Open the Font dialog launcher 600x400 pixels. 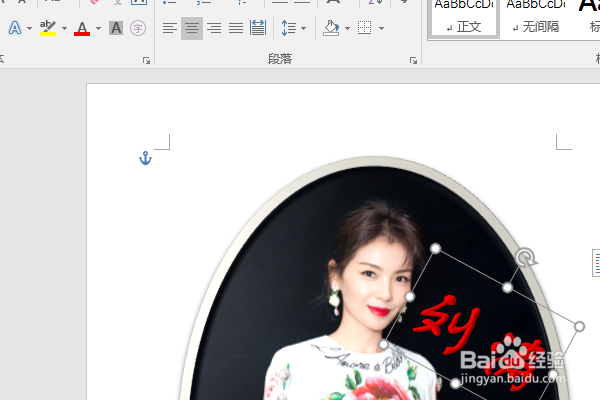click(146, 60)
